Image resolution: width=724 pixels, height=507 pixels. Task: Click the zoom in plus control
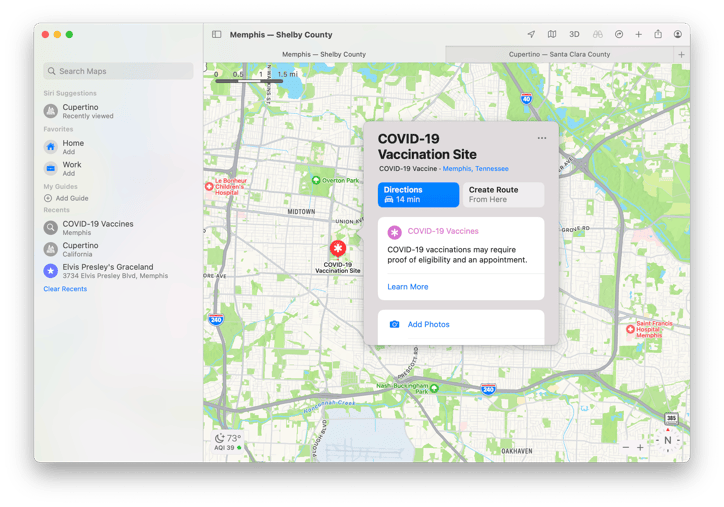[640, 447]
